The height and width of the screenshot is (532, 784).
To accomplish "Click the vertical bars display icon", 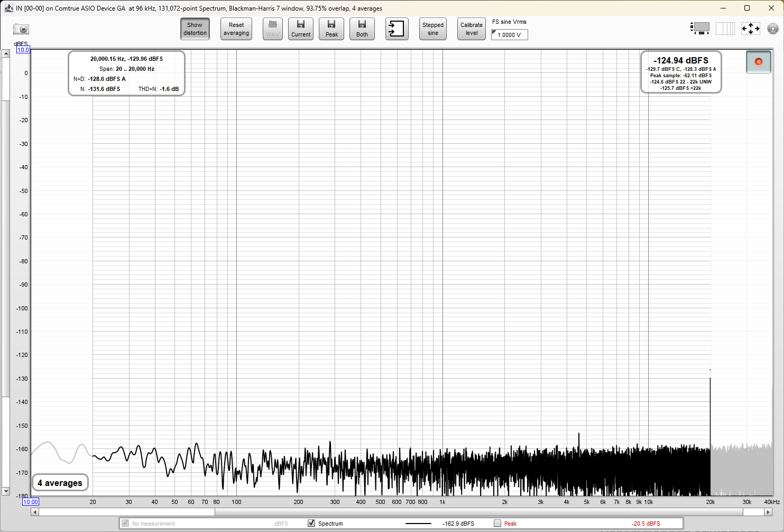I will point(725,29).
